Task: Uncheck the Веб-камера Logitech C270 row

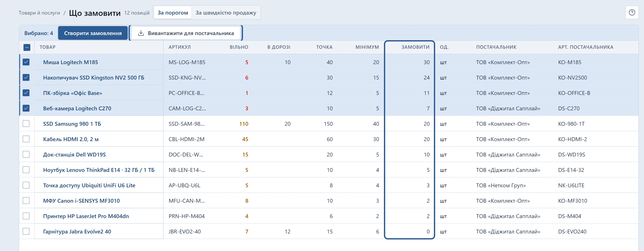Action: tap(26, 108)
